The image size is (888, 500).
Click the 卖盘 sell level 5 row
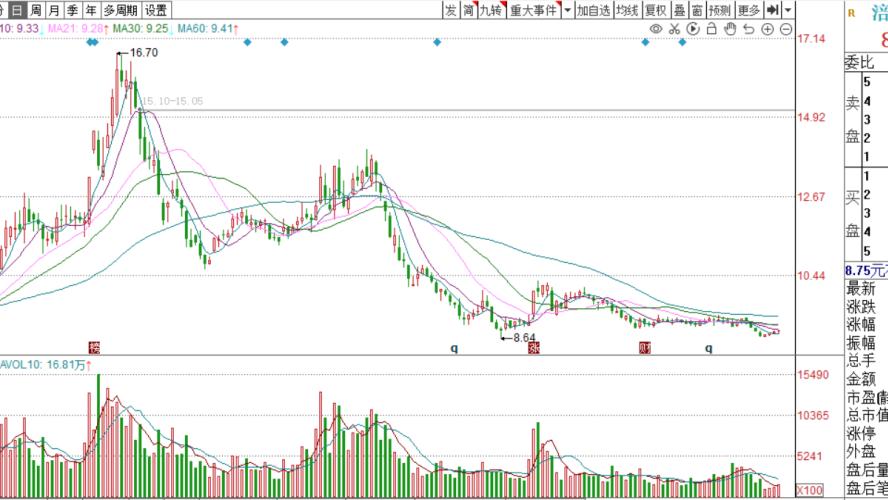(x=875, y=82)
